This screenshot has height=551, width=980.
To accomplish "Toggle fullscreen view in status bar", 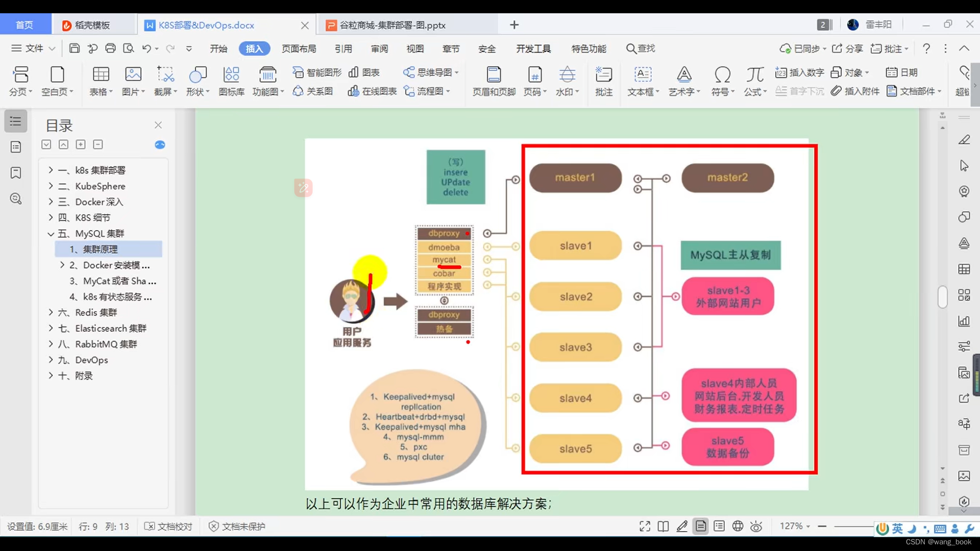I will [x=645, y=526].
